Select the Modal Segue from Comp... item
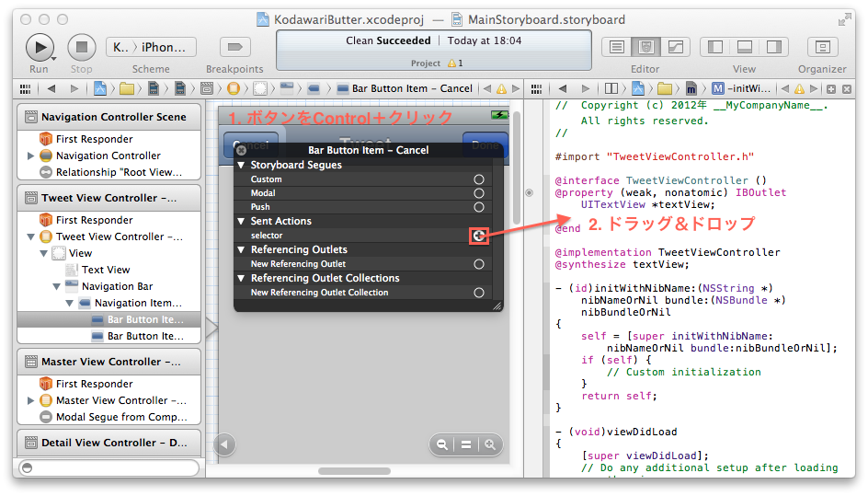The image size is (868, 496). pos(121,417)
